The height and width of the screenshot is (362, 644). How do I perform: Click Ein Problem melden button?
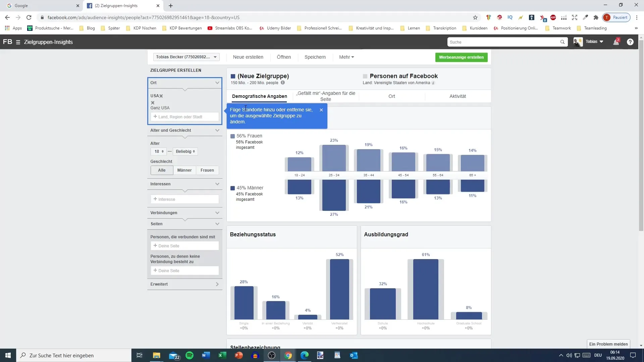[x=608, y=344]
